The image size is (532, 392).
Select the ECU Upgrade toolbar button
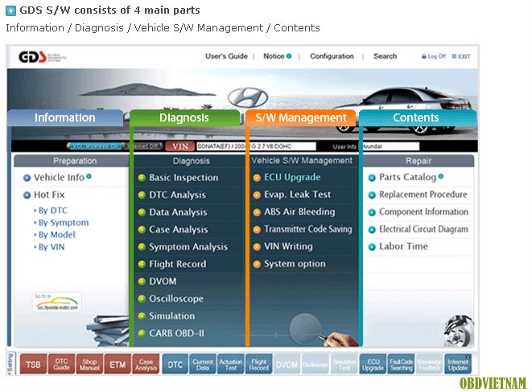point(373,365)
